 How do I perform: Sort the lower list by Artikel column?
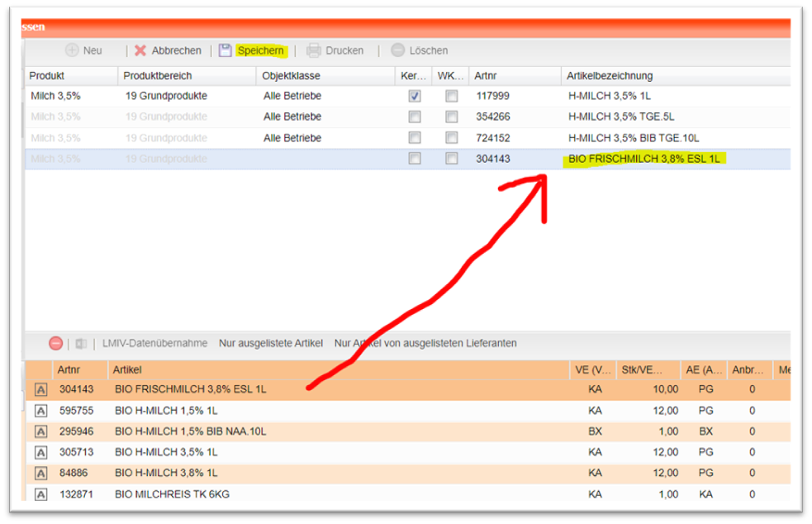pyautogui.click(x=128, y=369)
